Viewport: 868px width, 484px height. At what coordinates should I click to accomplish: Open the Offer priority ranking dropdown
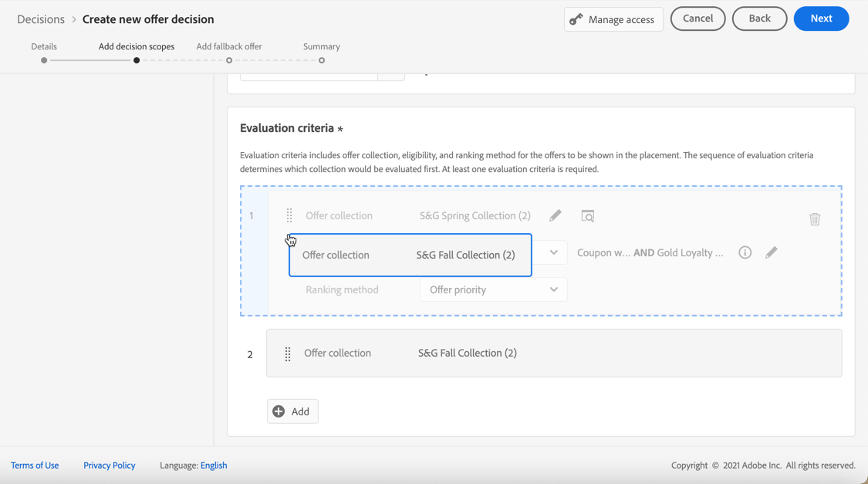(x=494, y=289)
